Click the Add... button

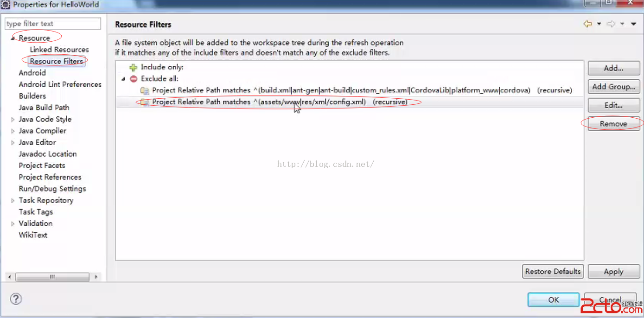click(x=613, y=68)
